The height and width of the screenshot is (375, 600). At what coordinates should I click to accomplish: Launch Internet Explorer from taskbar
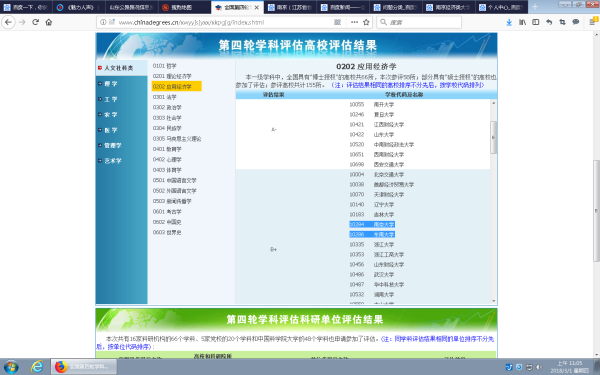tap(37, 367)
